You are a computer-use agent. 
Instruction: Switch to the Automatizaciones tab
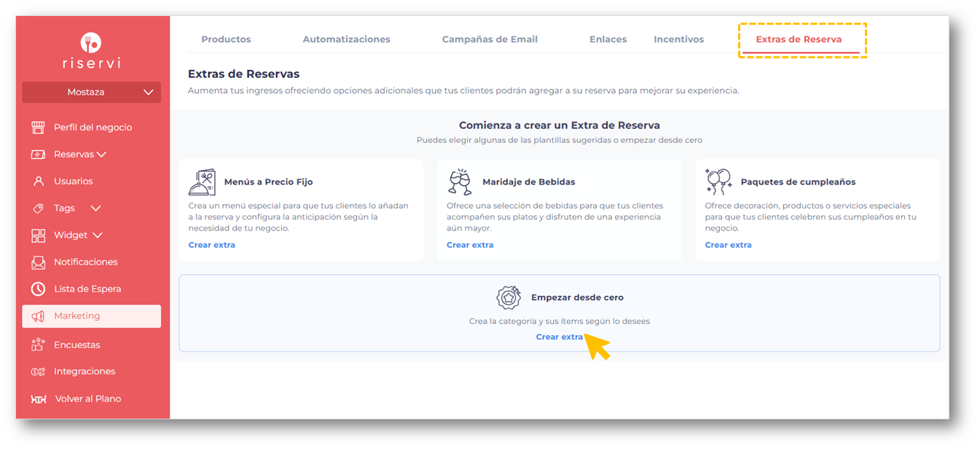click(347, 39)
